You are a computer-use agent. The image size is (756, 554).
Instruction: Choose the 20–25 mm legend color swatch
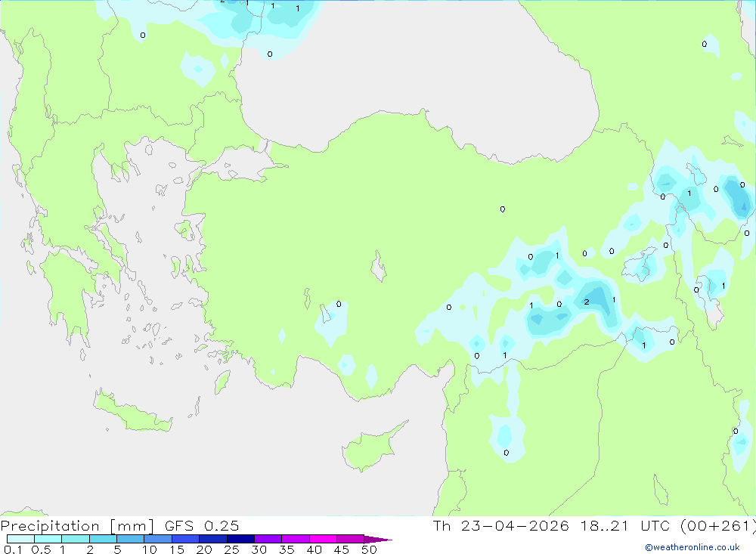click(x=212, y=539)
